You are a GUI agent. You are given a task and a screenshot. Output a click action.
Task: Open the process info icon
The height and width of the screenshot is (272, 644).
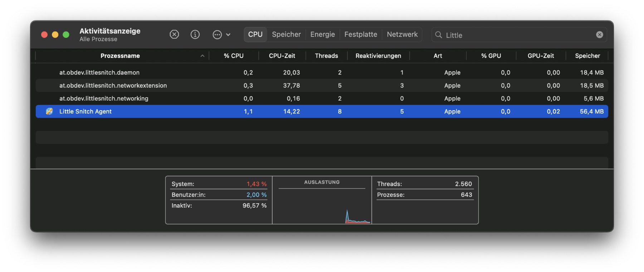(195, 34)
